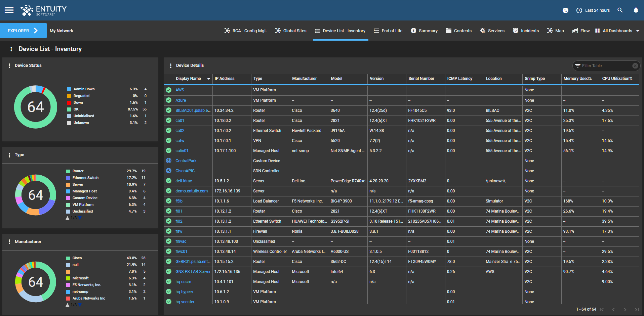Sort by Manufacturer column header
This screenshot has width=644, height=316.
[304, 79]
